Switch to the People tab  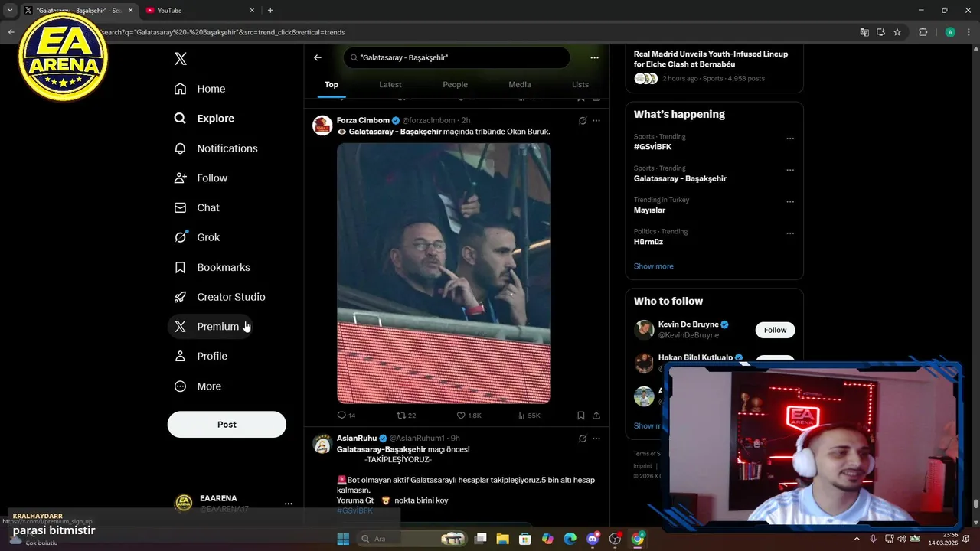pos(455,85)
